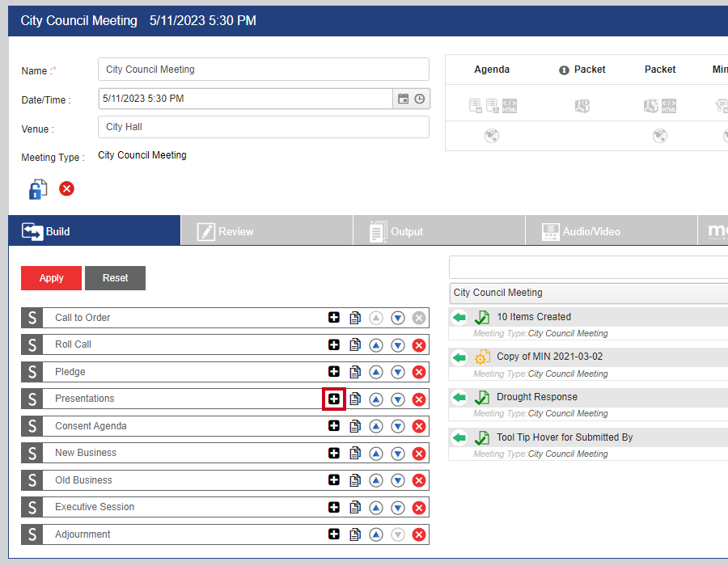Generate Agenda HTML output icon
The height and width of the screenshot is (566, 728).
pyautogui.click(x=510, y=106)
